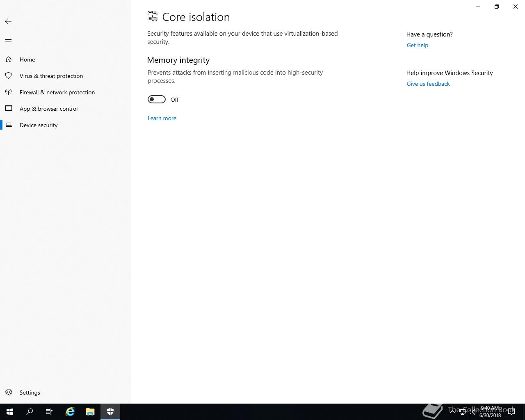
Task: Click the Settings gear icon
Action: point(9,393)
